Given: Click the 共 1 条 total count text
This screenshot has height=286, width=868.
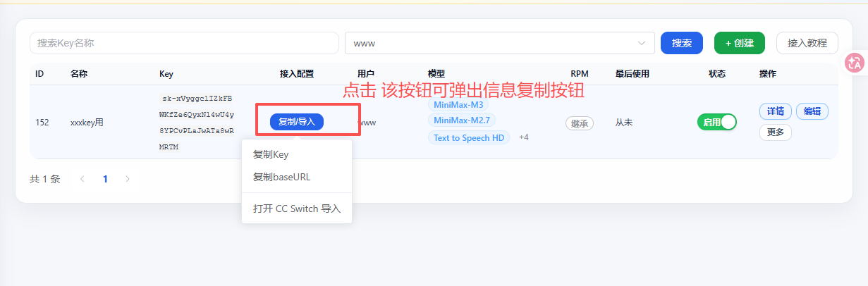Looking at the screenshot, I should tap(45, 179).
